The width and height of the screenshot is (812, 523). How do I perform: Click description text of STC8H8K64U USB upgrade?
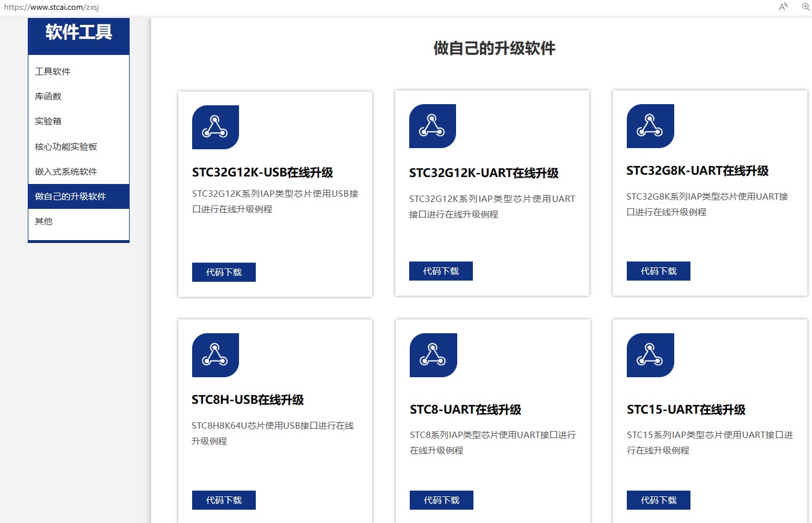[x=273, y=433]
